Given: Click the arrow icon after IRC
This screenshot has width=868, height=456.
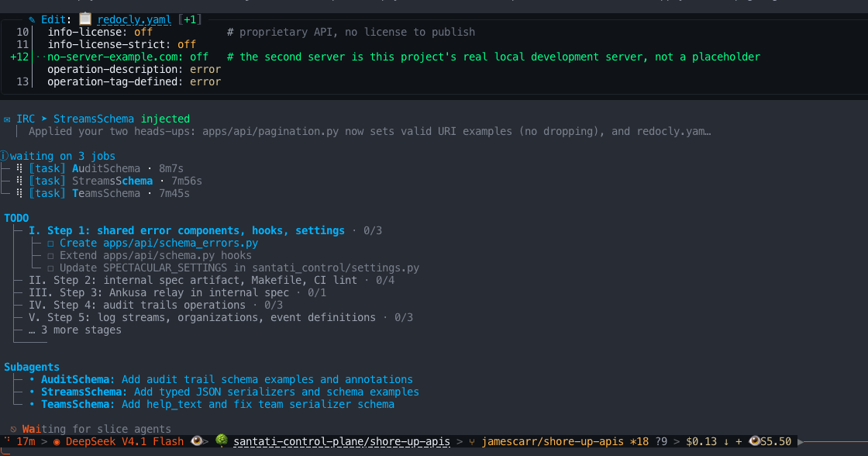Looking at the screenshot, I should [44, 119].
